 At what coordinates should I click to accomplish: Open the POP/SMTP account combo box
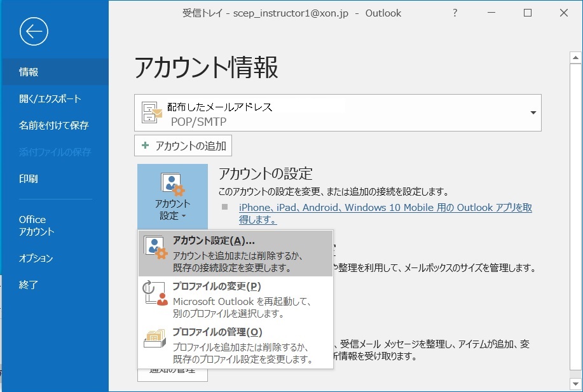click(x=337, y=113)
